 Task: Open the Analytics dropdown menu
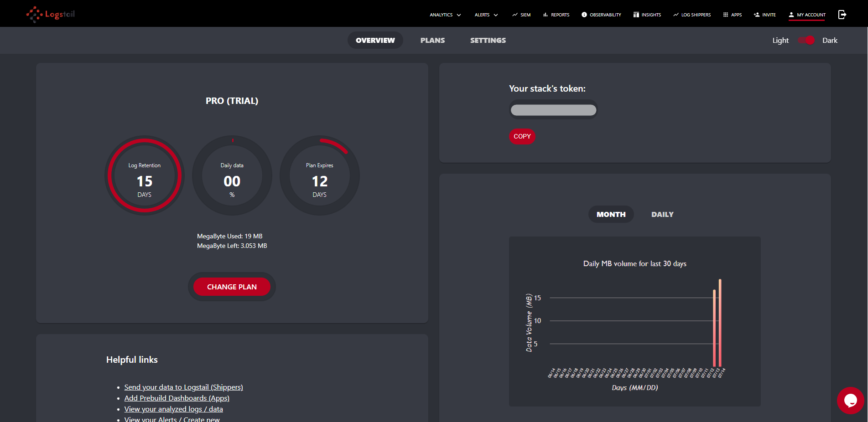pyautogui.click(x=445, y=15)
